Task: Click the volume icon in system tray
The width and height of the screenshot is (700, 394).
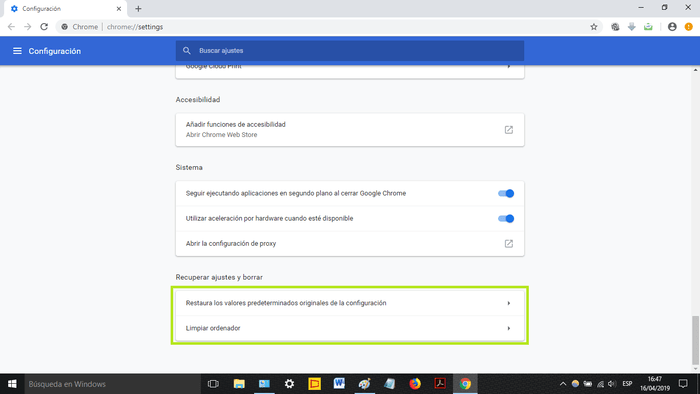Action: [612, 384]
